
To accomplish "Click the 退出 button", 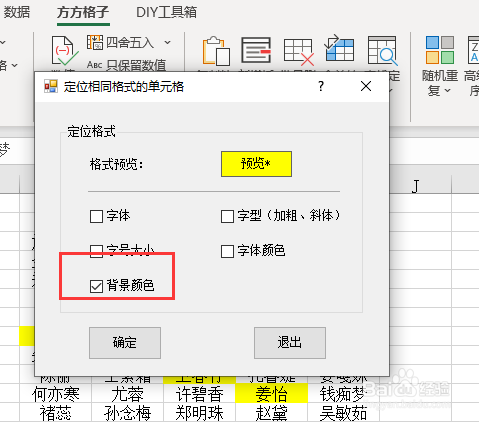I will 290,343.
